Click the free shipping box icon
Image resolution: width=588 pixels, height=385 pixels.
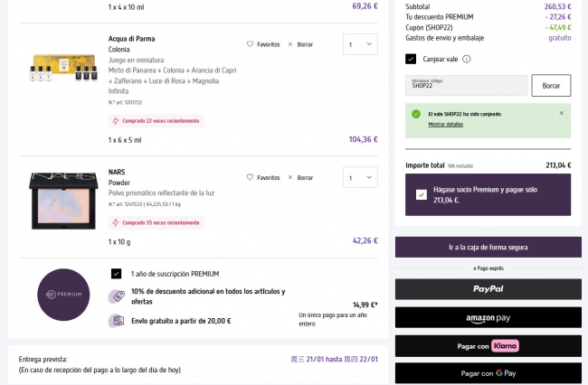[116, 321]
